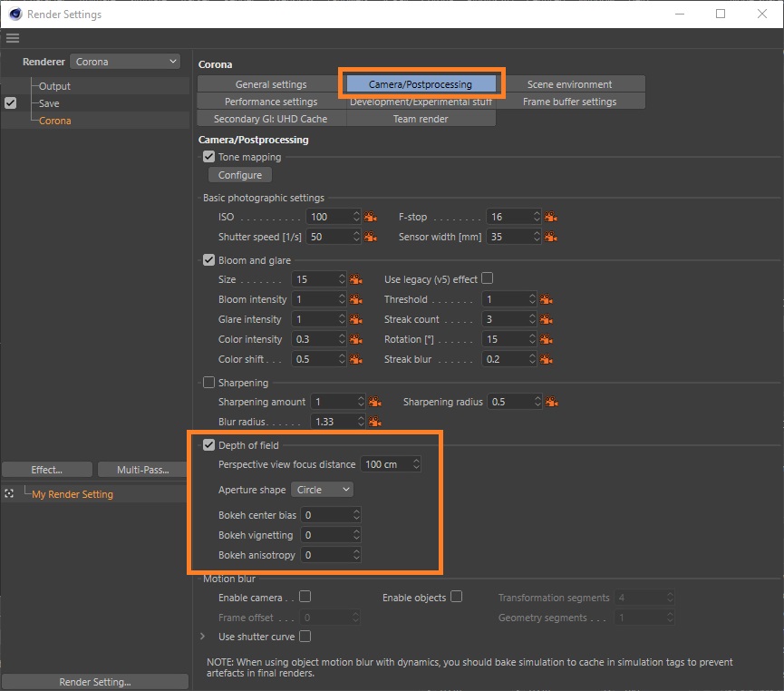Open Secondary GI: UHD Cache tab
The width and height of the screenshot is (784, 691).
[271, 119]
